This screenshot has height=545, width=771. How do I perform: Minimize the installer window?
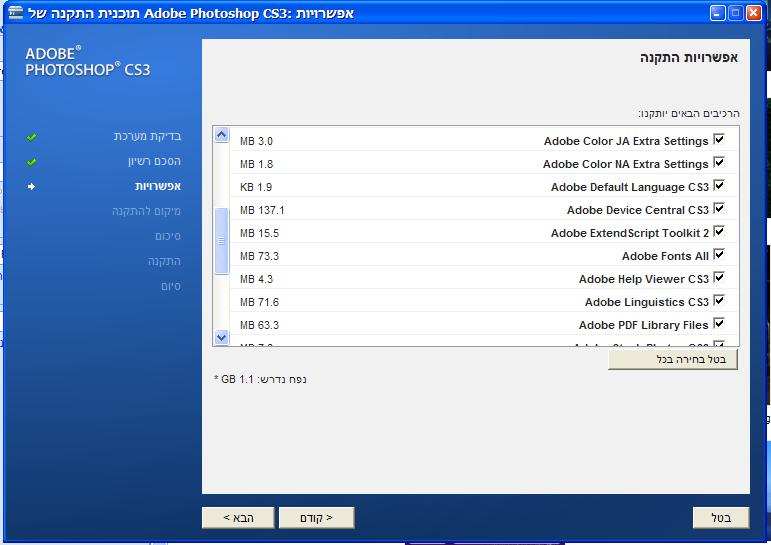click(x=717, y=13)
